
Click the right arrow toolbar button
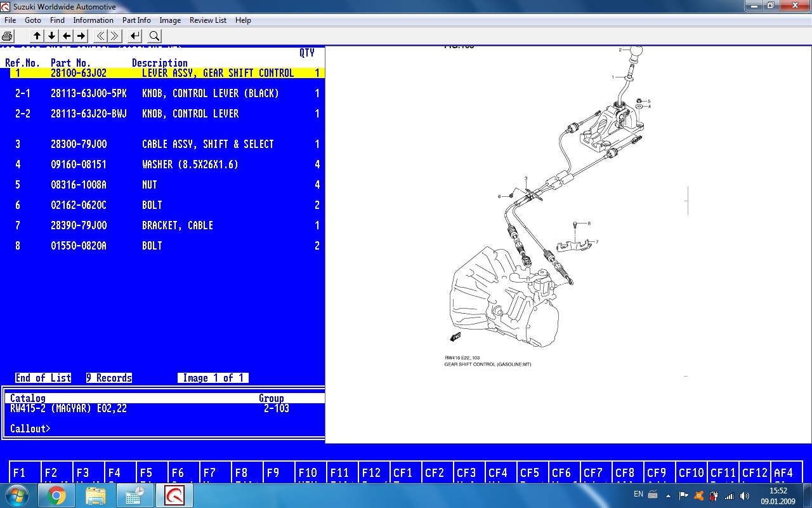point(81,36)
